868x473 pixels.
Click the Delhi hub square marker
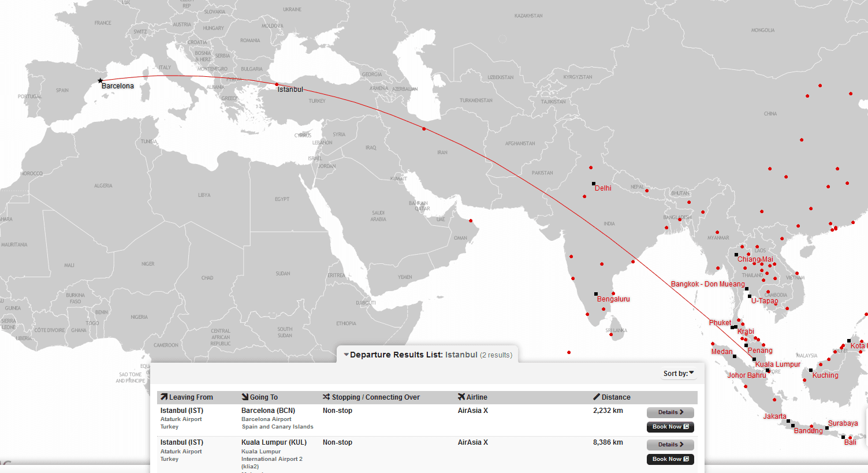[x=594, y=184]
